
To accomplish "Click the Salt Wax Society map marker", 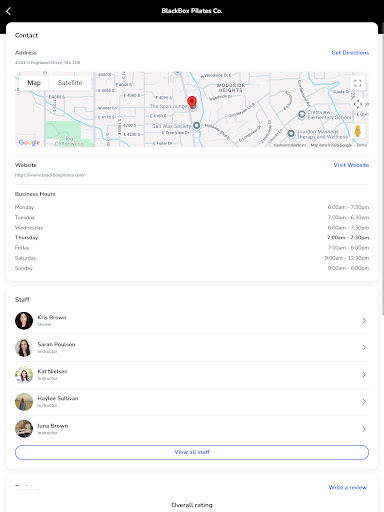I will [197, 126].
